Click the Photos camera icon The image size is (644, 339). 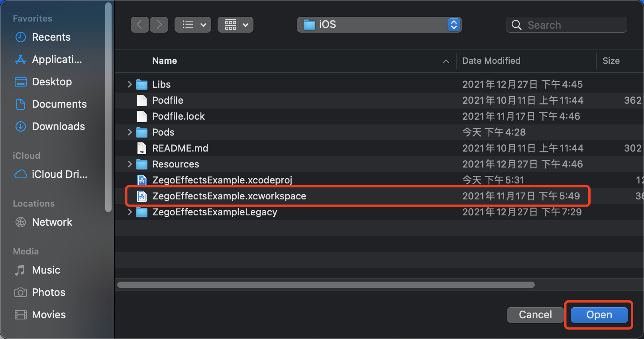[x=20, y=292]
